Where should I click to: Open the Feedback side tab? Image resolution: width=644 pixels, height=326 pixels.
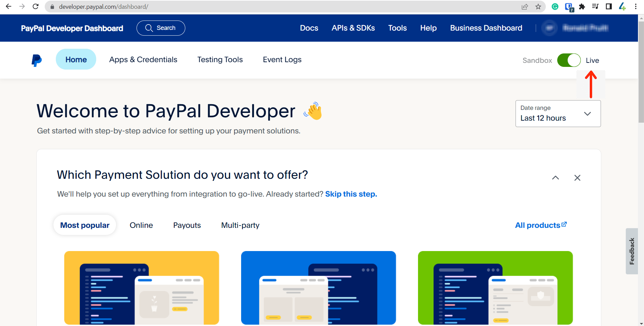point(632,251)
